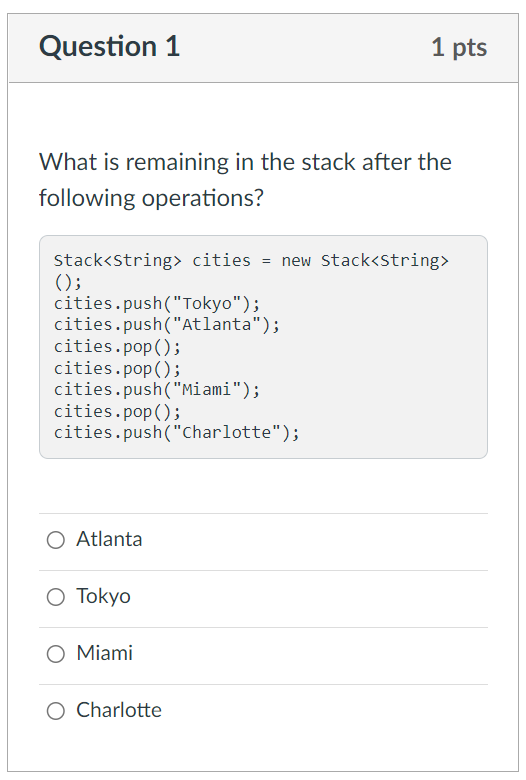This screenshot has width=526, height=780.
Task: Choose the Tokyo radio button
Action: (x=56, y=597)
